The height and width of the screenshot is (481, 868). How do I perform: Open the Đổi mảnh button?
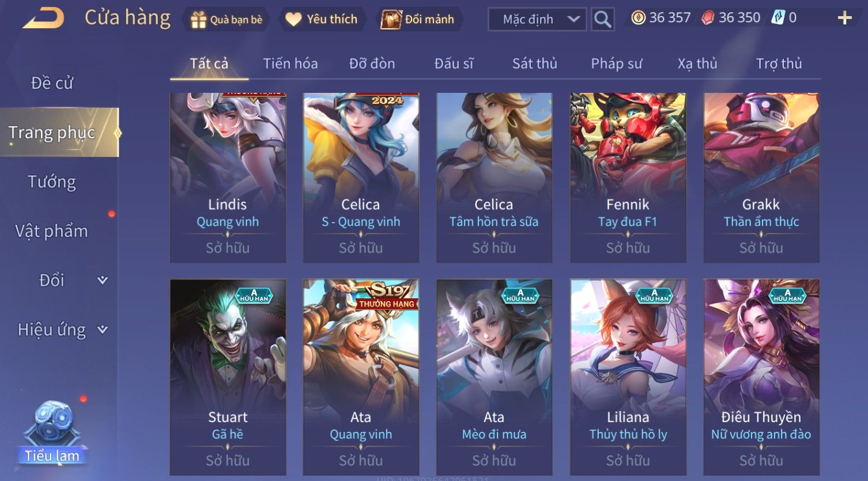418,20
